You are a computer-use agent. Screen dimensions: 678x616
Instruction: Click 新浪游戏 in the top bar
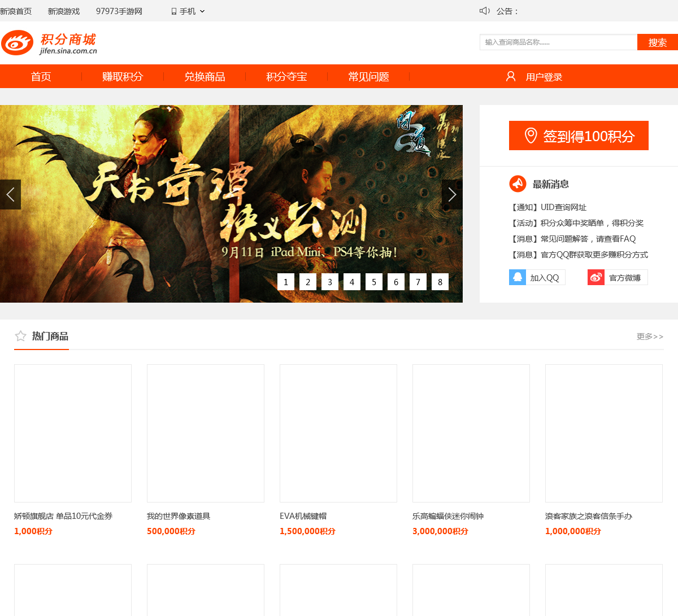tap(64, 11)
